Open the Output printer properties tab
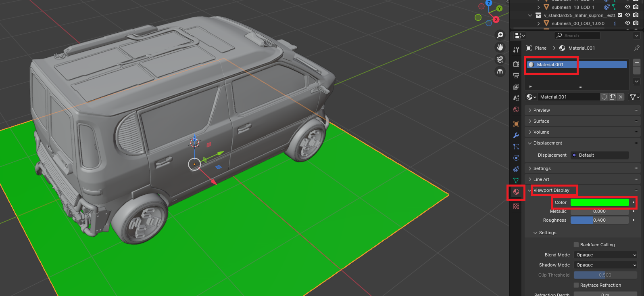This screenshot has width=644, height=296. 516,76
